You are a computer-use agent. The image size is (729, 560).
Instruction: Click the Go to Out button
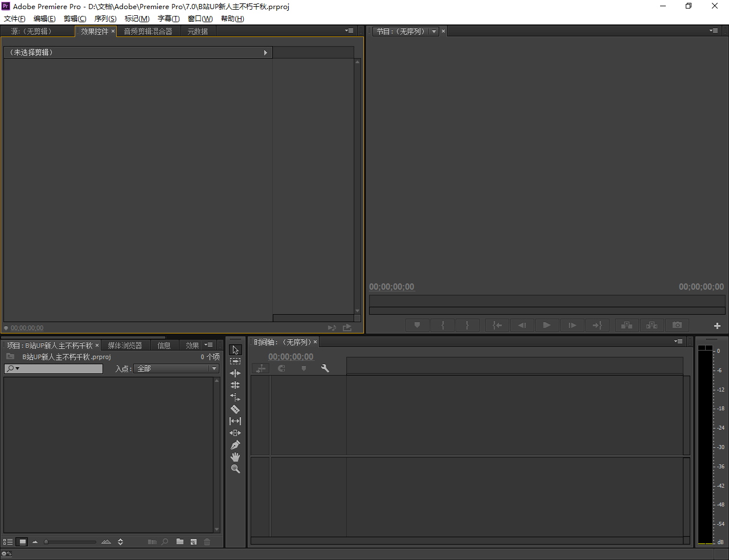[x=597, y=325]
